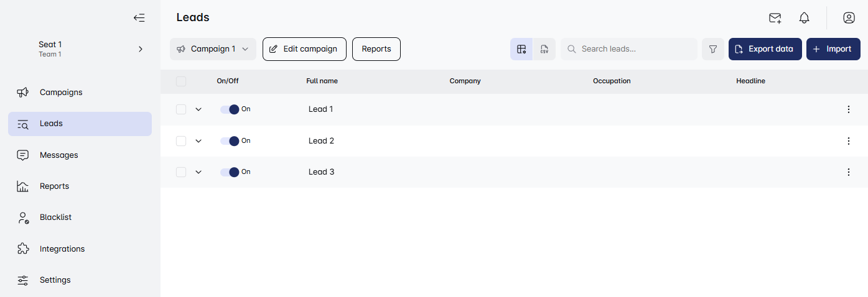Turn off the Lead 1 toggle
The width and height of the screenshot is (868, 297).
tap(230, 109)
